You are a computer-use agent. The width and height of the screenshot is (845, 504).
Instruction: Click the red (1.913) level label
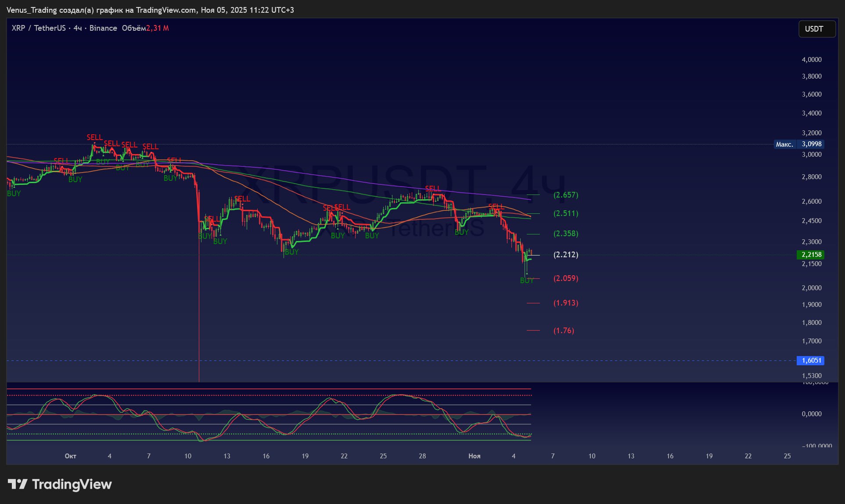[565, 303]
